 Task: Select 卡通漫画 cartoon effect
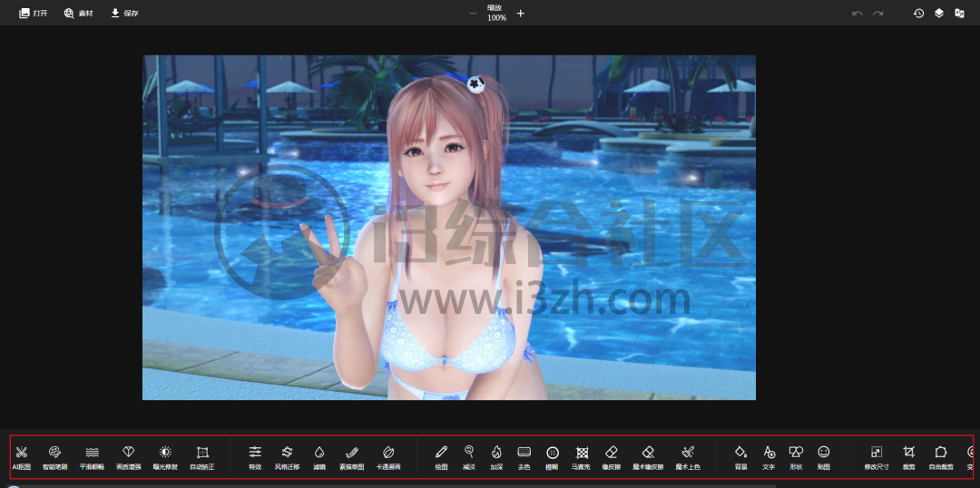388,457
